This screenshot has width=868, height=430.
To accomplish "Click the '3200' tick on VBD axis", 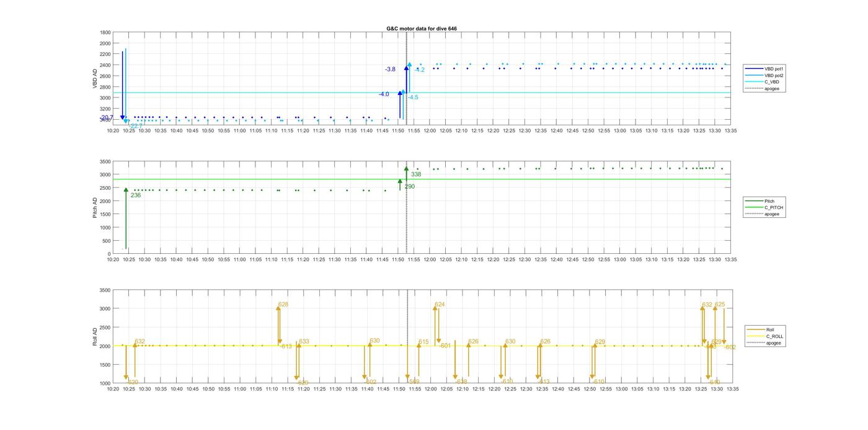I will (x=105, y=109).
